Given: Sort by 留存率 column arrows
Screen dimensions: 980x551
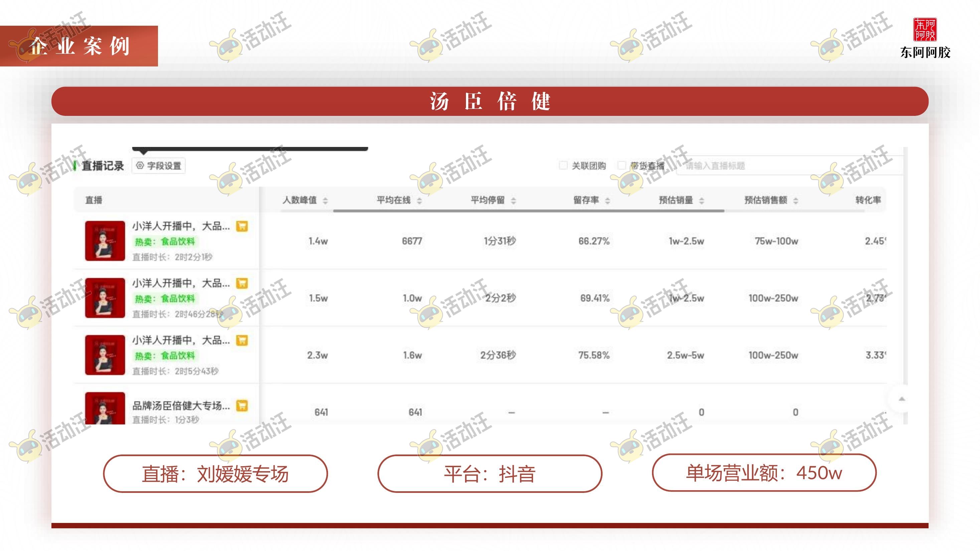Looking at the screenshot, I should click(608, 200).
